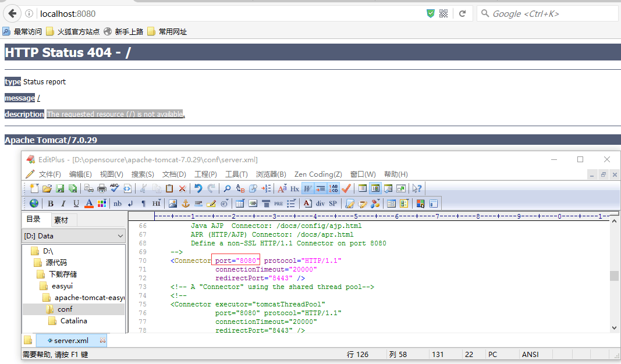The width and height of the screenshot is (621, 364).
Task: Click the context help arrow icon
Action: point(417,189)
